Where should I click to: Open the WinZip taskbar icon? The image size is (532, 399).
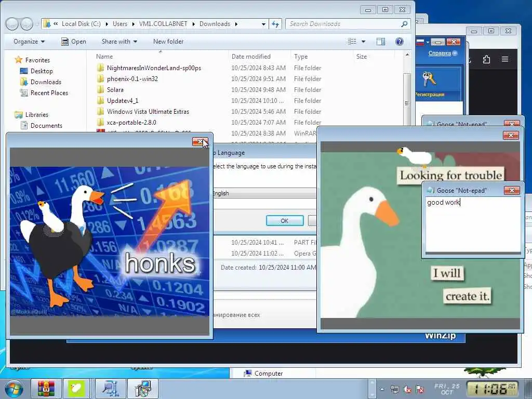(x=111, y=389)
